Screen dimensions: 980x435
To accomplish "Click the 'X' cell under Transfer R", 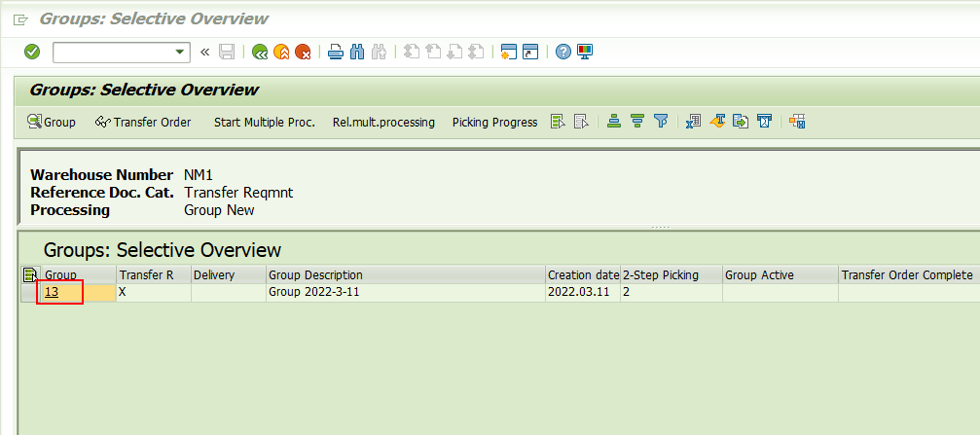I will (x=154, y=293).
